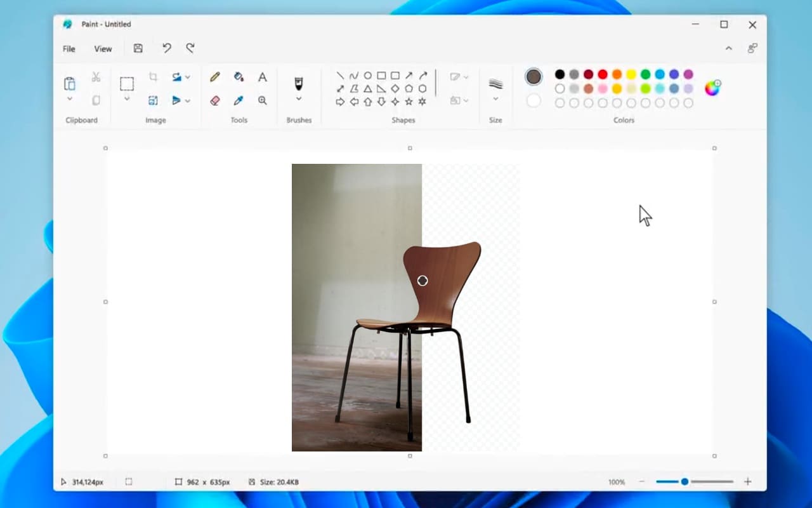Select the Magnifier tool

click(262, 100)
